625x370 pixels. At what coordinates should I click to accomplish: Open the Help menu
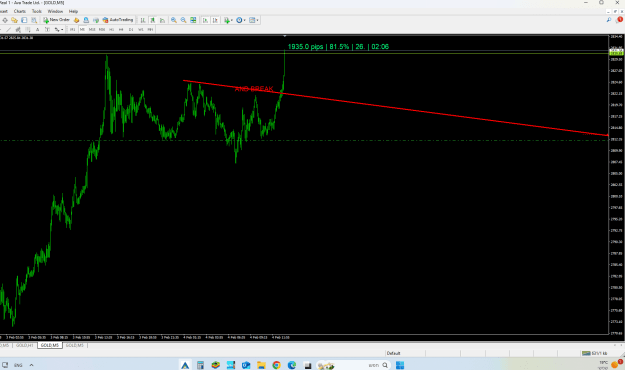coord(73,11)
